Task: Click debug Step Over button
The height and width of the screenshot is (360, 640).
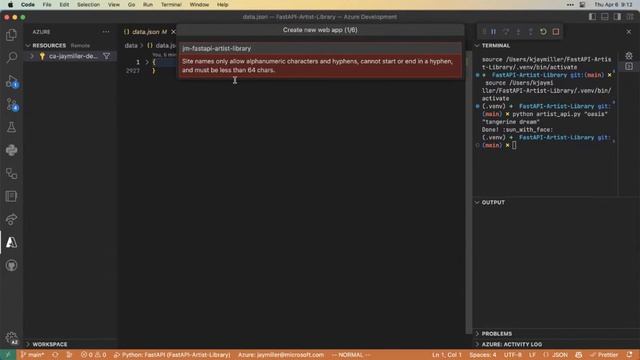Action: tap(506, 31)
